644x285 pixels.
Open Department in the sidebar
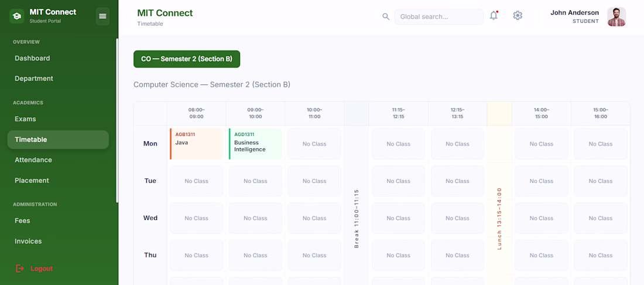[58, 79]
